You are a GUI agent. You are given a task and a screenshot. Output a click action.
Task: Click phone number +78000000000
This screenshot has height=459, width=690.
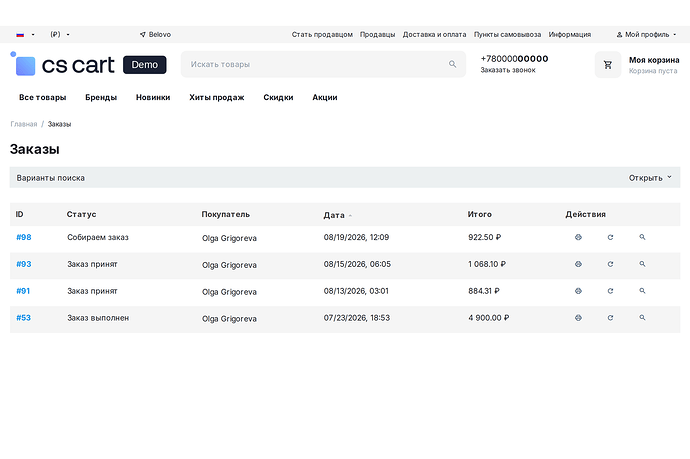514,59
